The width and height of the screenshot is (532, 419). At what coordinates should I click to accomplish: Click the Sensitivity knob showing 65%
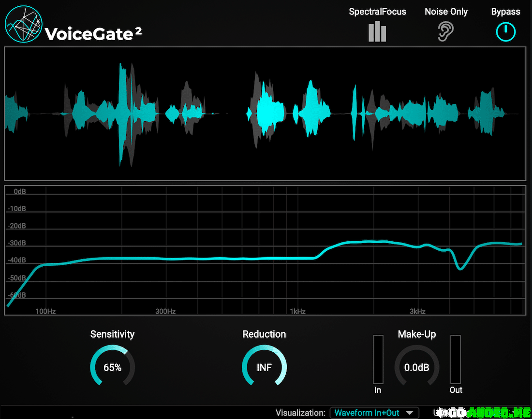point(112,365)
